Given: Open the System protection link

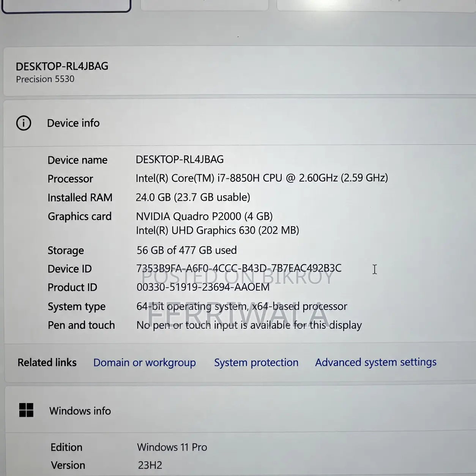Looking at the screenshot, I should point(256,363).
